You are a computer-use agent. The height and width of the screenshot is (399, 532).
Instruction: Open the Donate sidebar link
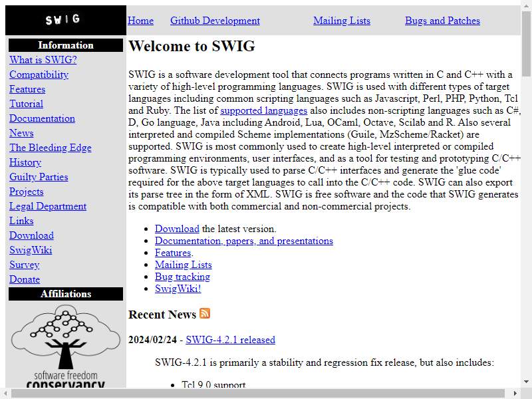[x=25, y=279]
